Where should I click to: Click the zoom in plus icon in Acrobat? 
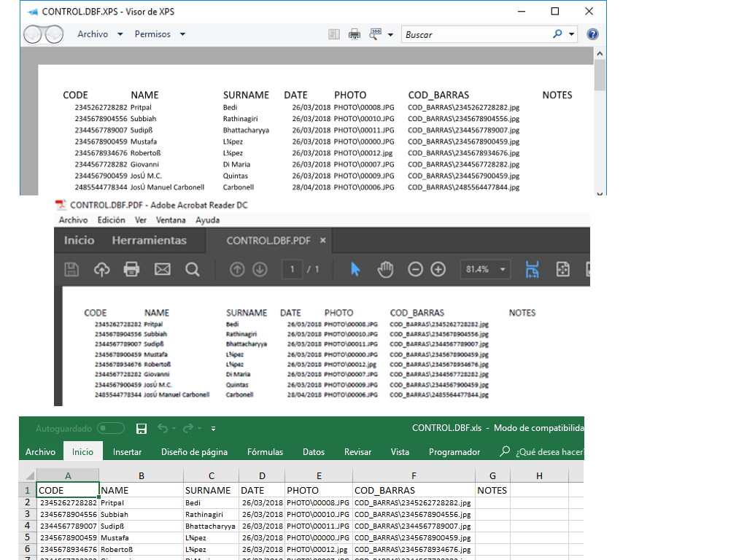[x=438, y=269]
